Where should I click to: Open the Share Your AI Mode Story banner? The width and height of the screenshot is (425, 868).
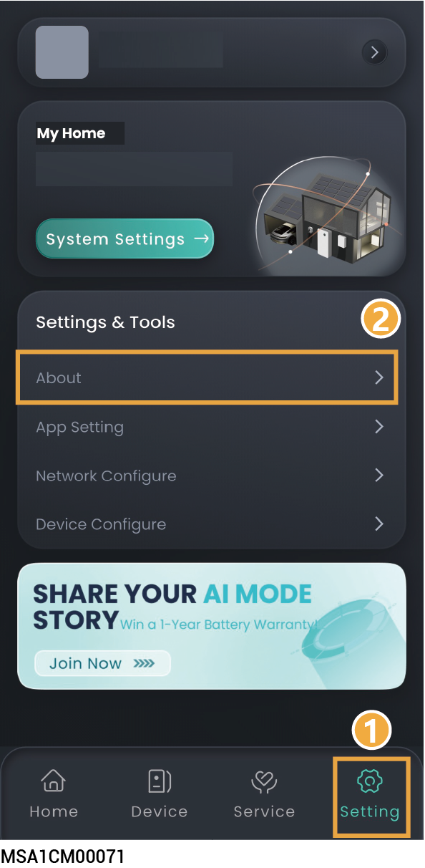click(212, 626)
